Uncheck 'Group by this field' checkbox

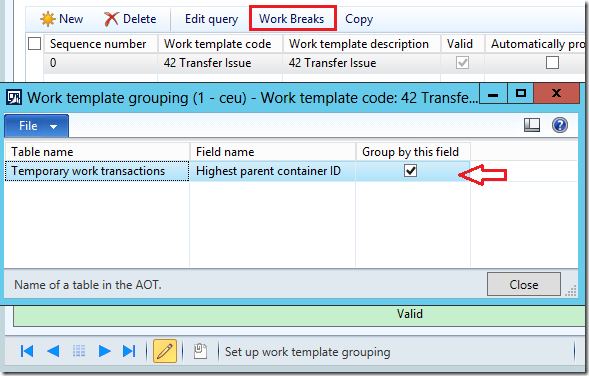click(411, 171)
